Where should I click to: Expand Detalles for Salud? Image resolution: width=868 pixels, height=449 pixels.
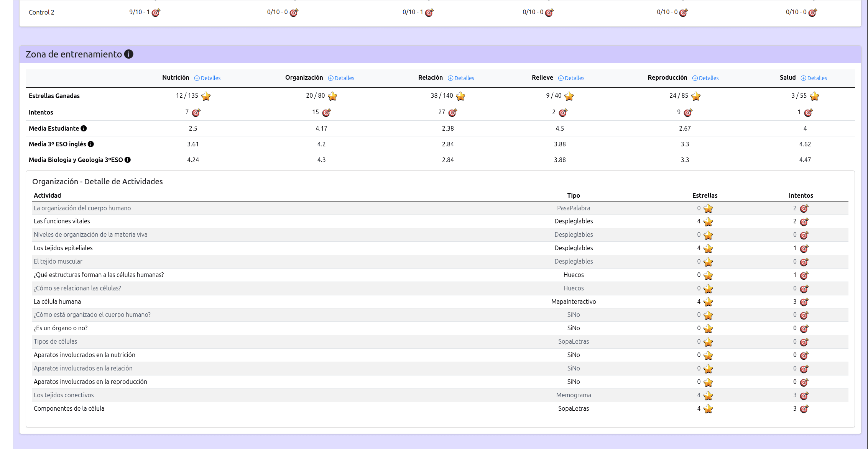click(x=814, y=78)
